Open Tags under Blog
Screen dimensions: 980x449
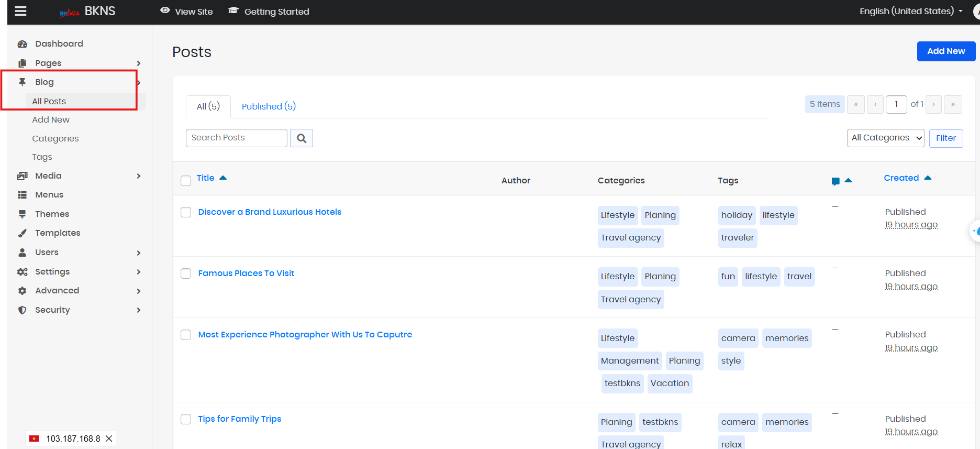click(42, 157)
